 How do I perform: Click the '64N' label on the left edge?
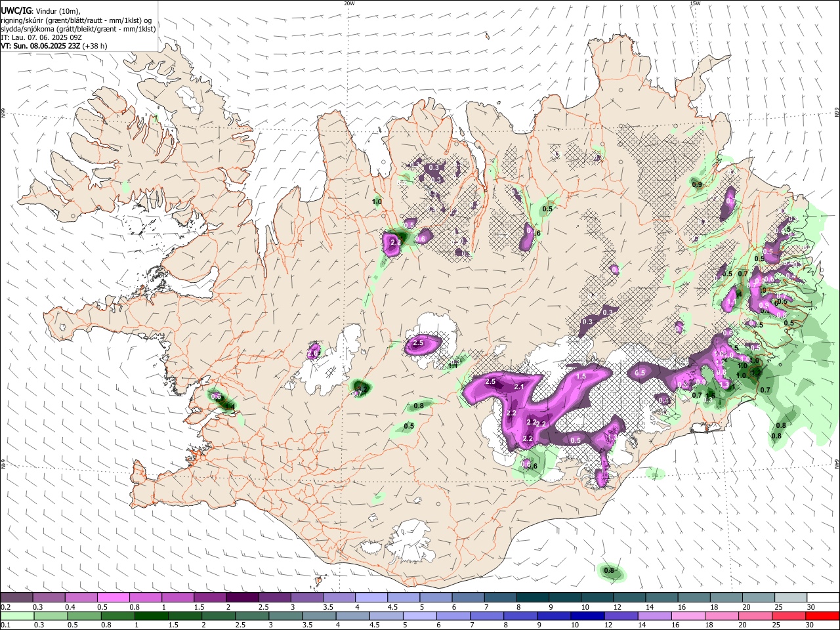3,464
